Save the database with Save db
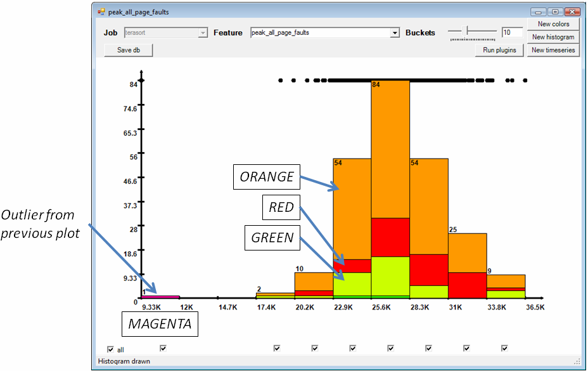This screenshot has height=371, width=588. point(129,50)
